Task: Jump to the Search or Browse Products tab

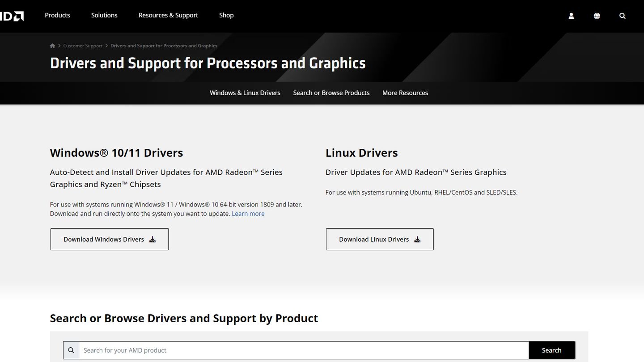Action: tap(331, 93)
